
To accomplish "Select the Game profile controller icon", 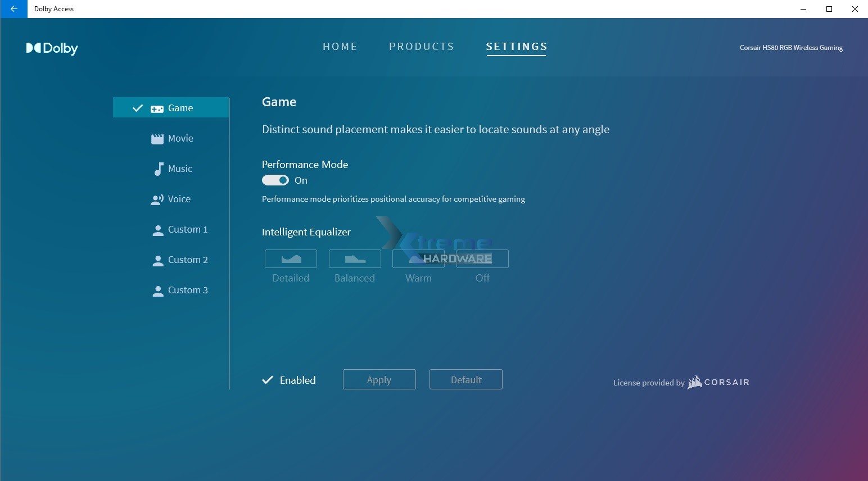I will pyautogui.click(x=157, y=108).
